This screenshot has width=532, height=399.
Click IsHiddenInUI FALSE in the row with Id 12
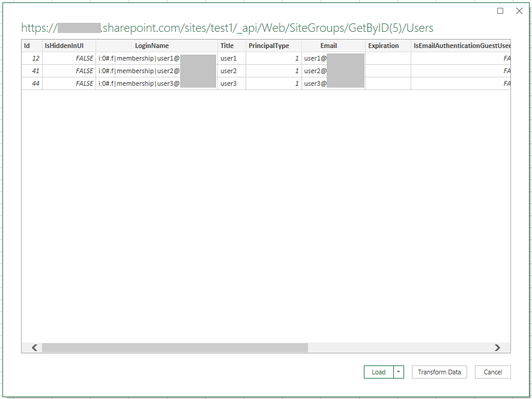tap(69, 58)
